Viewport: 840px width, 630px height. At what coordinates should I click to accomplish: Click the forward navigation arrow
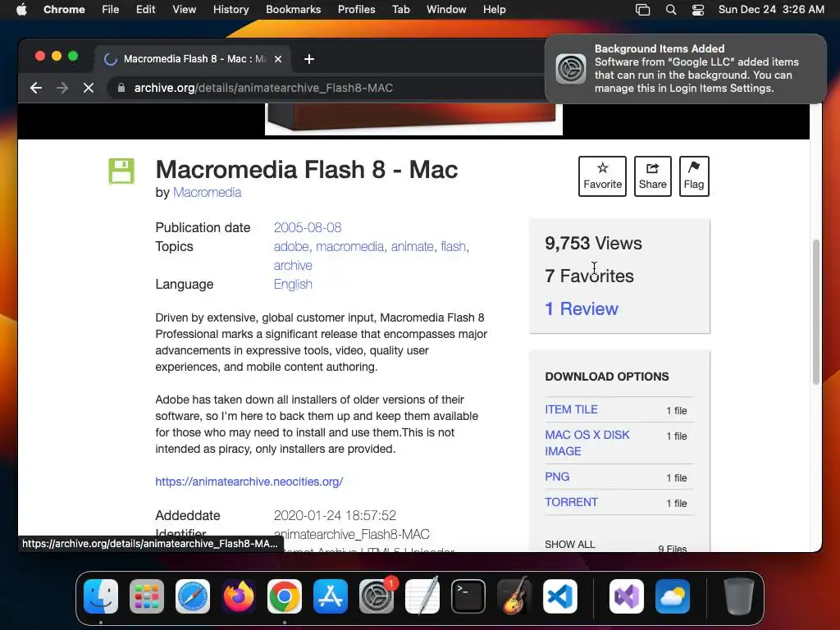point(62,88)
